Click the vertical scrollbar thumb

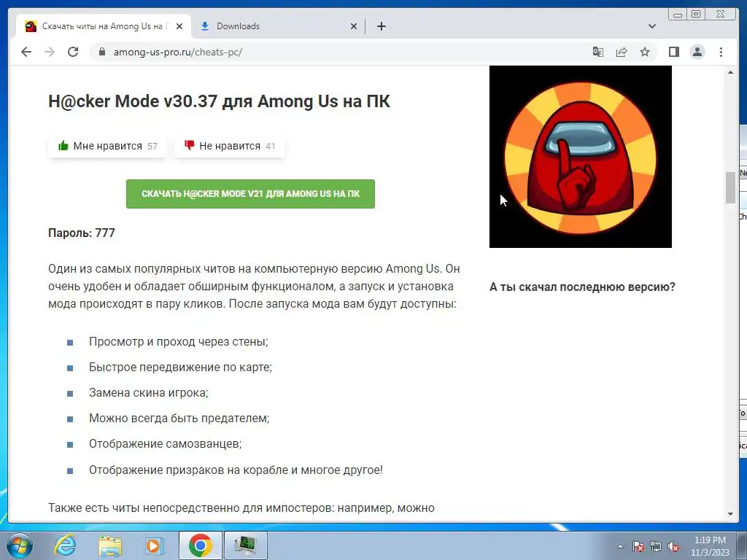[x=730, y=187]
